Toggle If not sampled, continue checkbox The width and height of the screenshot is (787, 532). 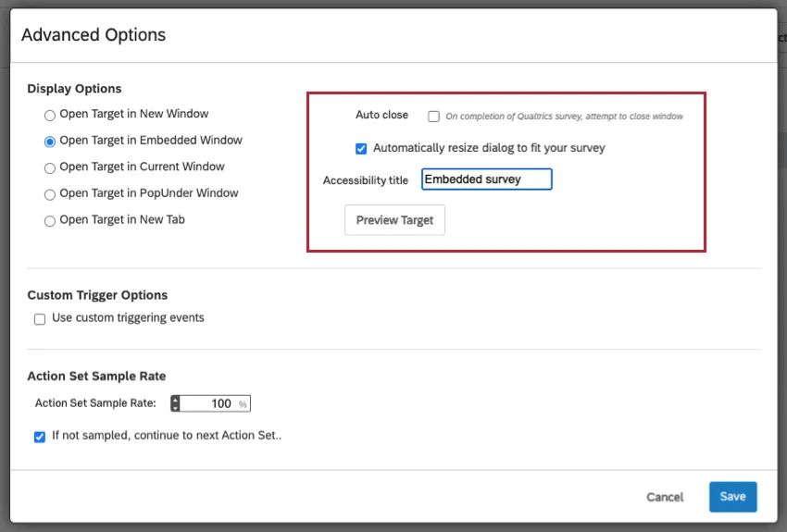(x=40, y=437)
